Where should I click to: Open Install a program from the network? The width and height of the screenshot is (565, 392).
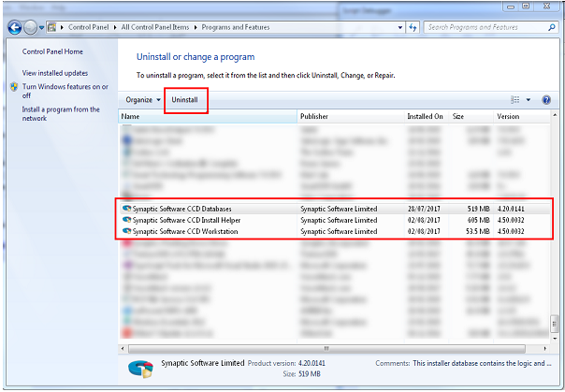tap(61, 113)
